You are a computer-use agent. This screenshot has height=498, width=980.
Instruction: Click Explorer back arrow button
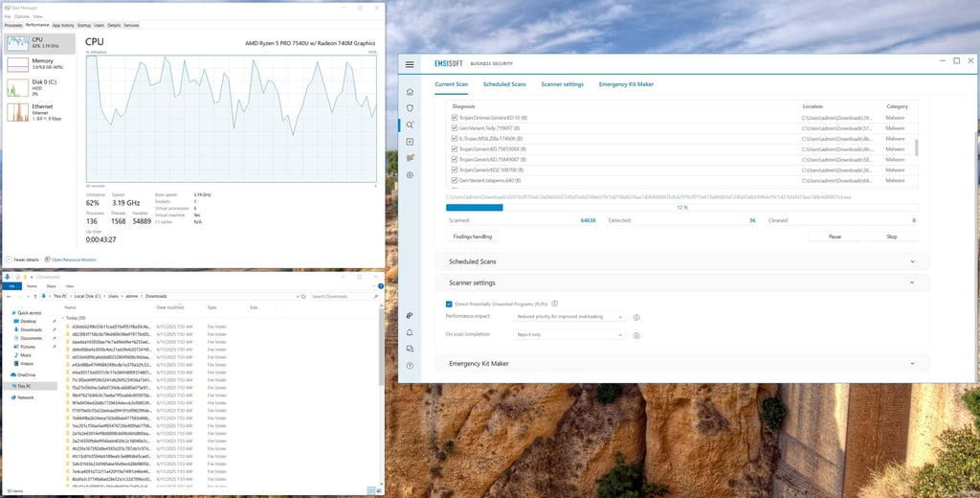pos(9,297)
